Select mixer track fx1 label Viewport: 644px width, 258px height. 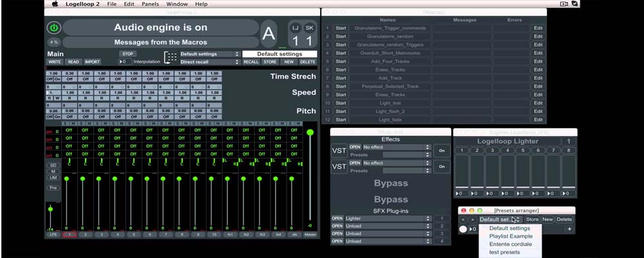(x=230, y=235)
